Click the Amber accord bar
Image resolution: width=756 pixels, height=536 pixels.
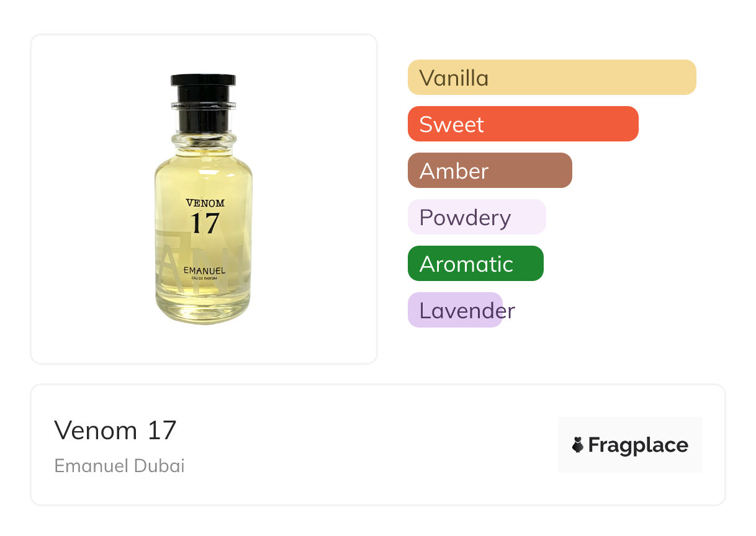coord(490,171)
